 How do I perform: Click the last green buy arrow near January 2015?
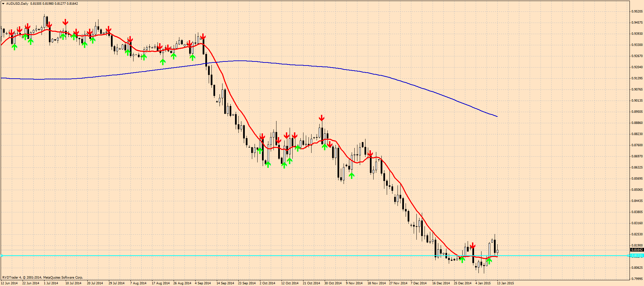(x=489, y=261)
